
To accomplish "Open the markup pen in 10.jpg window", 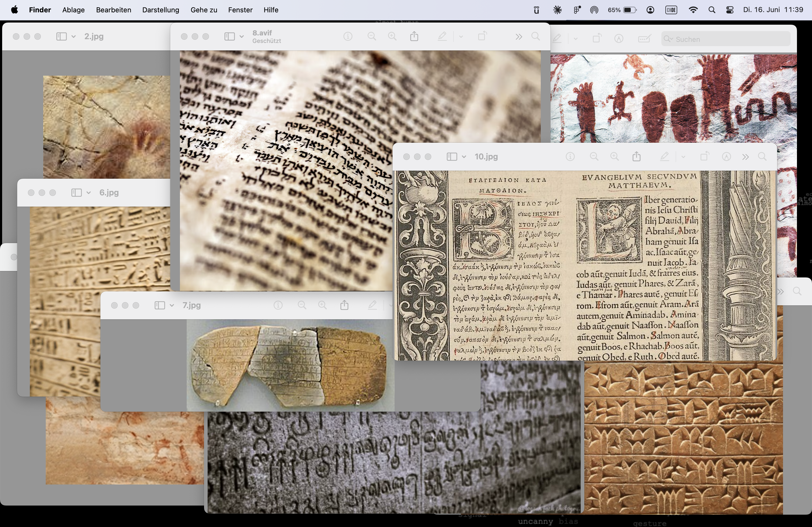I will [664, 156].
